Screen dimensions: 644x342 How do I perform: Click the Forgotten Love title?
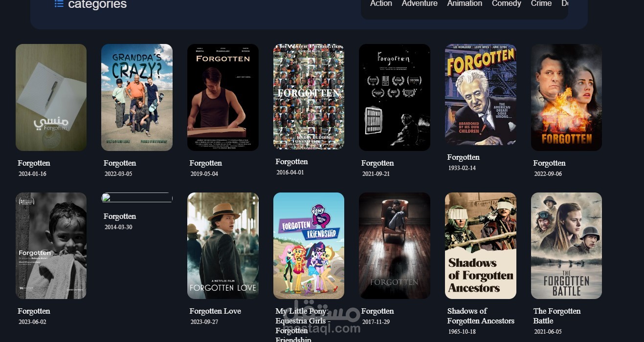[x=215, y=311]
